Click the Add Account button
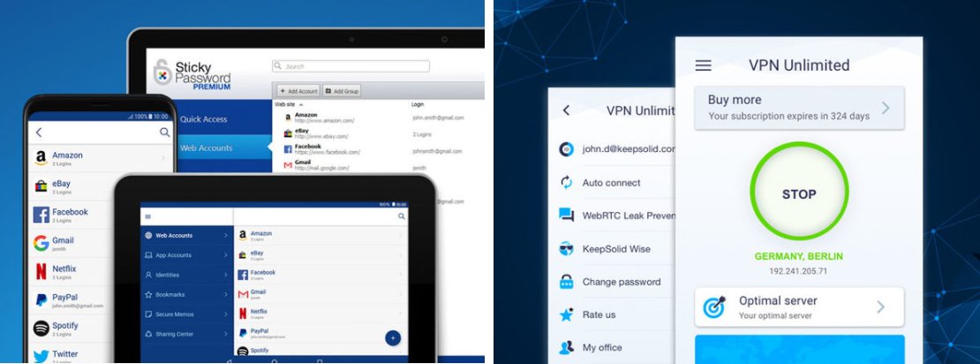Viewport: 980px width, 364px height. [x=298, y=91]
